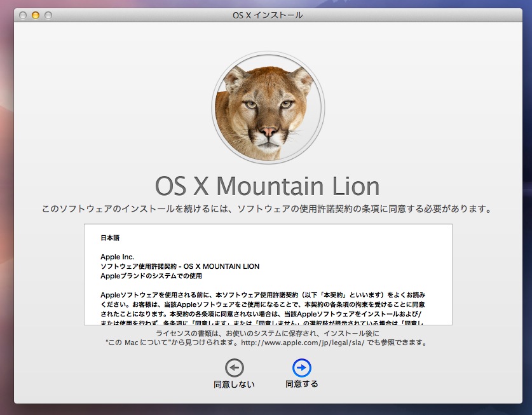Viewport: 532px width, 415px height.
Task: Click the back arrow icon to disagree
Action: [234, 367]
